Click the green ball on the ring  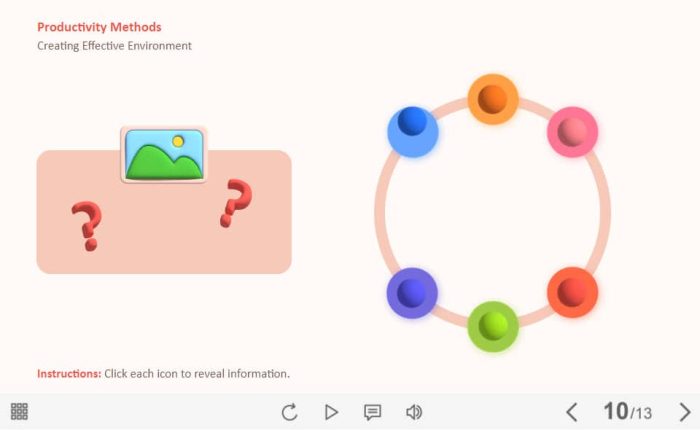tap(493, 326)
